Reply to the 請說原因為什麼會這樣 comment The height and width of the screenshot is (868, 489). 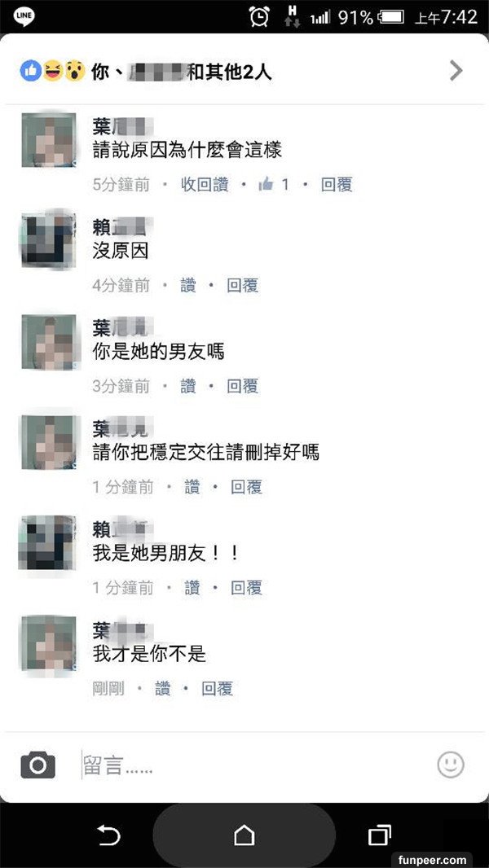click(x=337, y=185)
